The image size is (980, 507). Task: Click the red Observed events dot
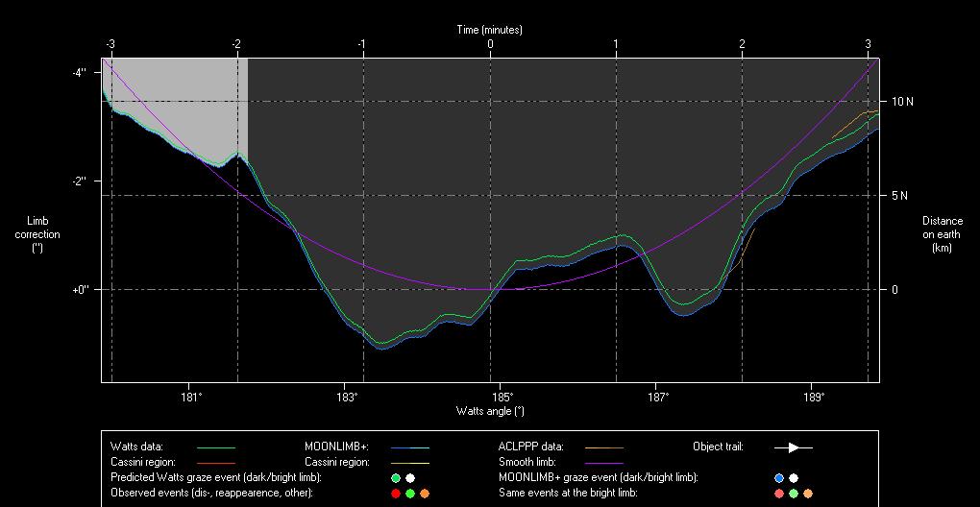point(396,493)
